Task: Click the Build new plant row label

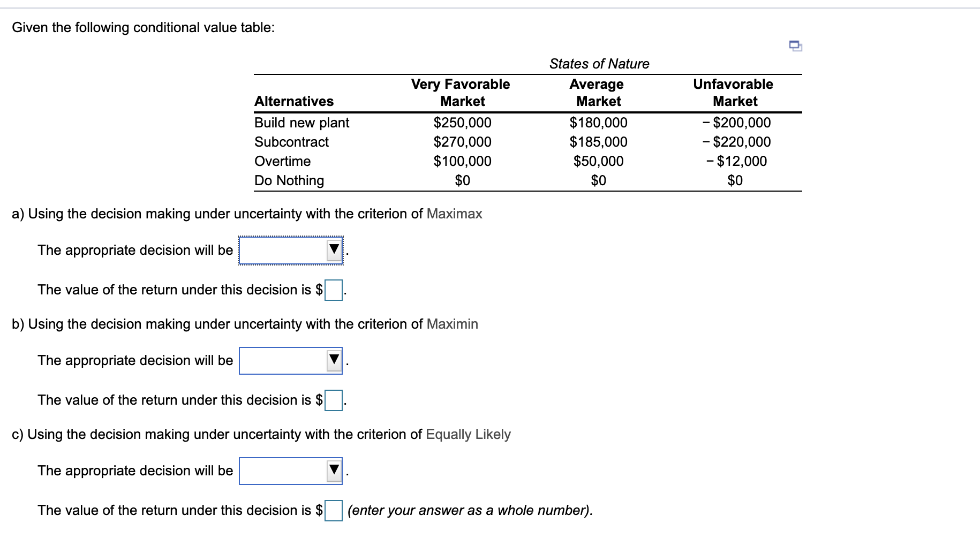Action: point(301,123)
